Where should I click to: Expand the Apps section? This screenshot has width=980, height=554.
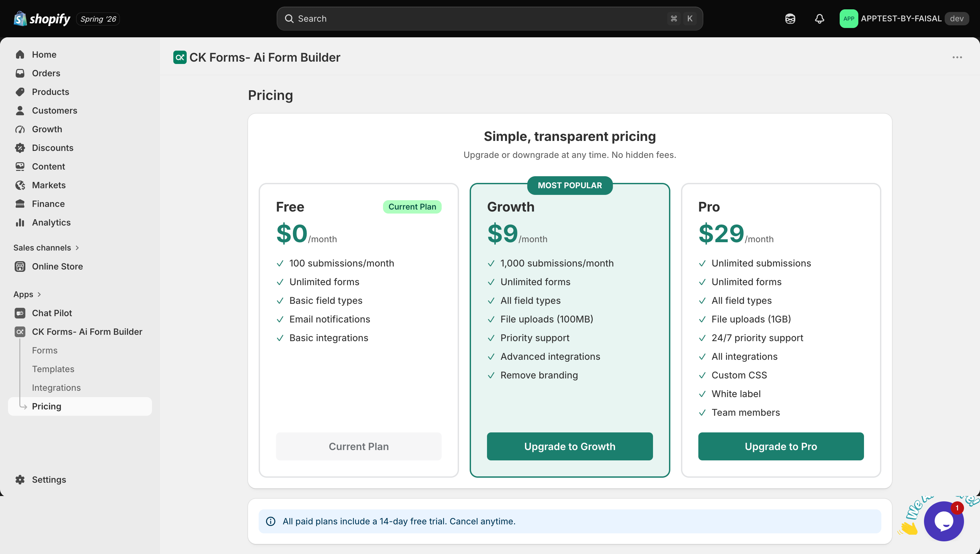coord(27,294)
